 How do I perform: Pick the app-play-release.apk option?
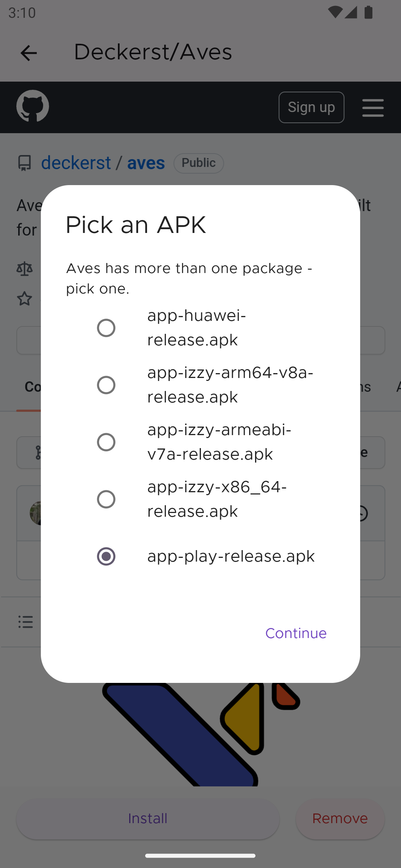click(x=106, y=556)
